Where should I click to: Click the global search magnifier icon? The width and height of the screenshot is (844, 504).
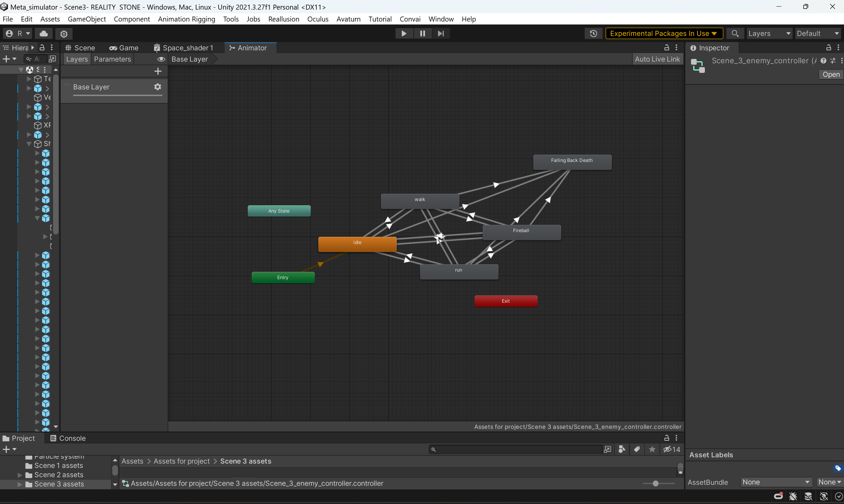tap(735, 33)
